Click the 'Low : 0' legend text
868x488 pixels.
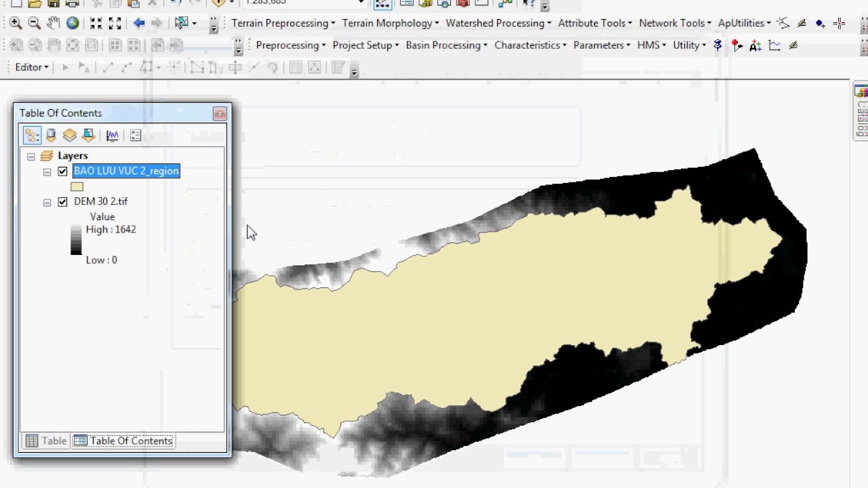pos(101,260)
